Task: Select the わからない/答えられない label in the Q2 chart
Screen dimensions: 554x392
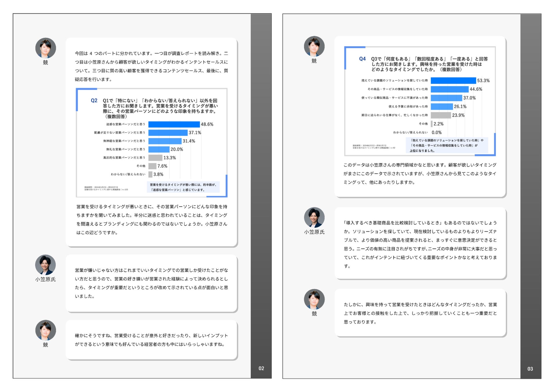Action: coord(128,175)
